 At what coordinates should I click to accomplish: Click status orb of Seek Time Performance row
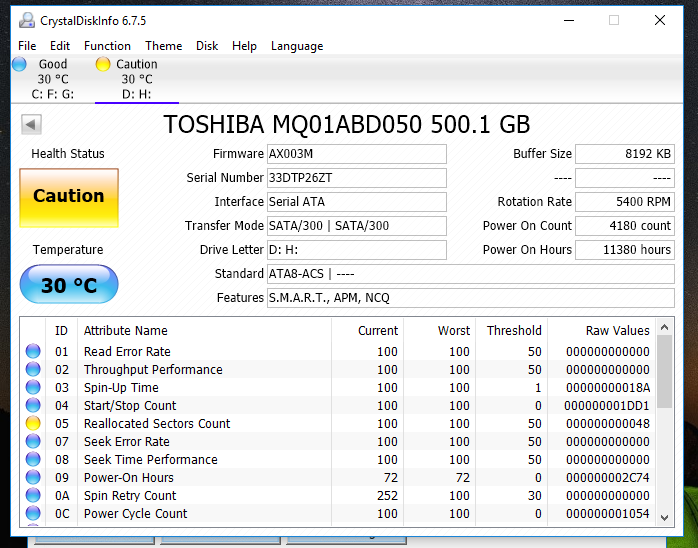pos(33,459)
